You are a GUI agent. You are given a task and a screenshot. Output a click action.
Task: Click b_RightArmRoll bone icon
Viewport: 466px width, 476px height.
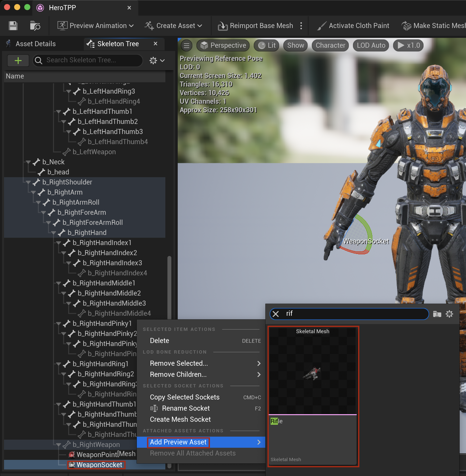[46, 202]
